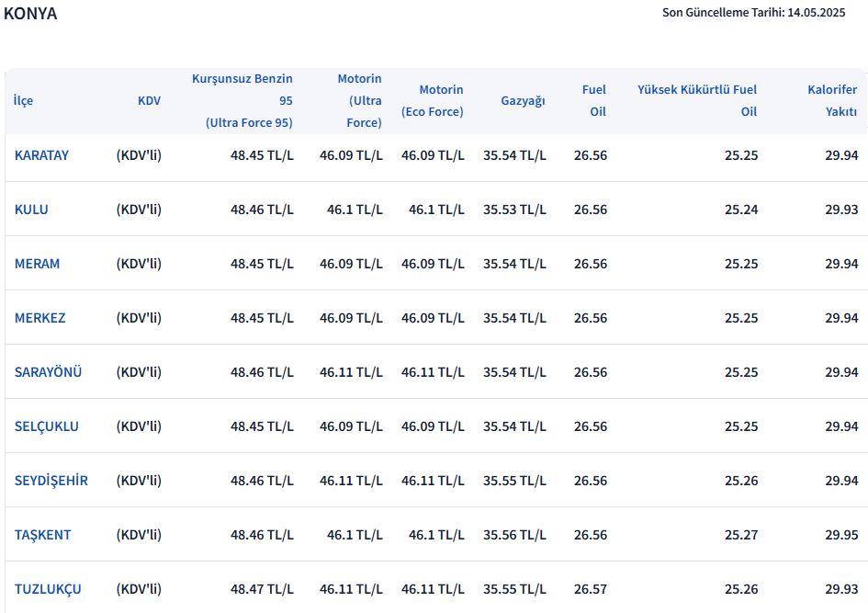This screenshot has height=613, width=868.
Task: Select 25.27 value in TAŞKENT row
Action: [x=741, y=536]
